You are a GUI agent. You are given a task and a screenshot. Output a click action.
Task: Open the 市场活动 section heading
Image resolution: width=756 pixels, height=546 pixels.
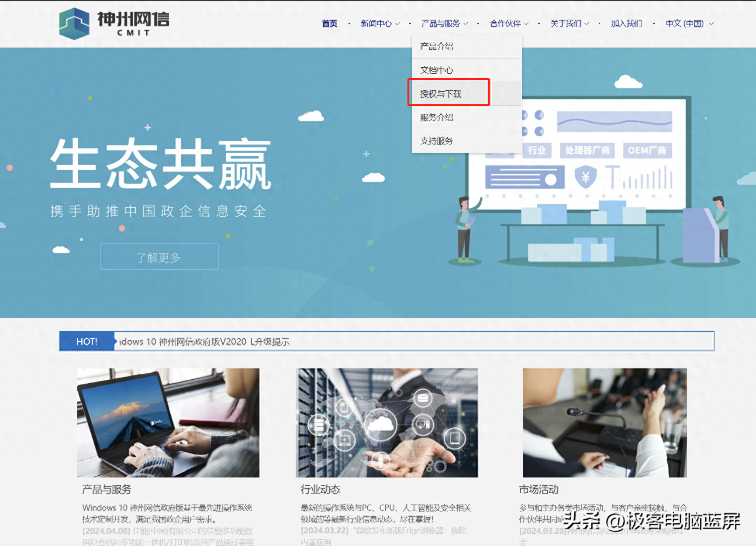[x=539, y=489]
